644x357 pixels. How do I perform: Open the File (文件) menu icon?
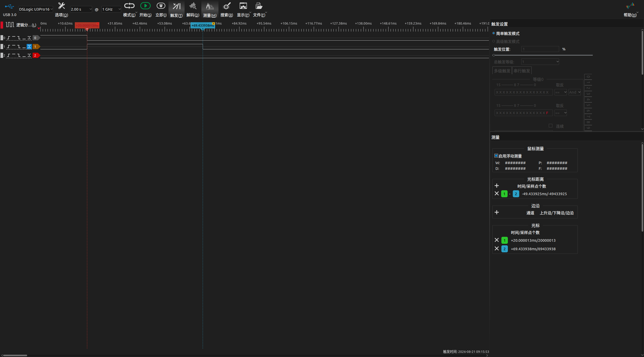pyautogui.click(x=259, y=6)
